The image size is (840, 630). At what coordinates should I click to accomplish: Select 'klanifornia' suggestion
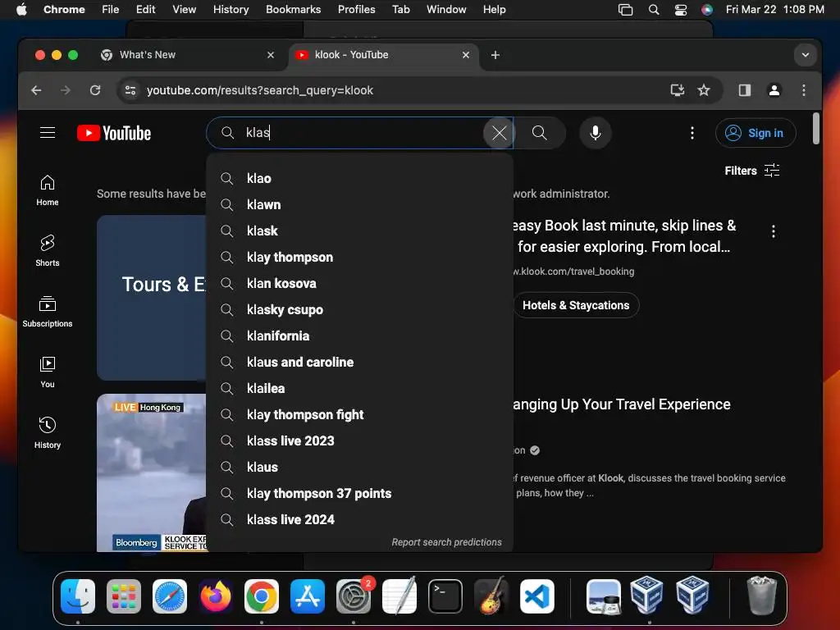359,336
